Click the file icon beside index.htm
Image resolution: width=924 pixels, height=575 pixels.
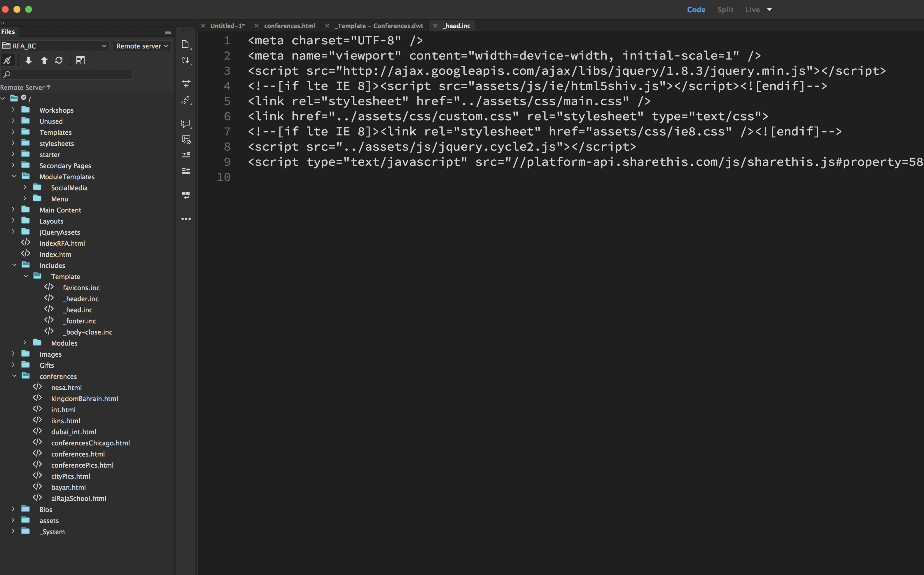(x=25, y=254)
